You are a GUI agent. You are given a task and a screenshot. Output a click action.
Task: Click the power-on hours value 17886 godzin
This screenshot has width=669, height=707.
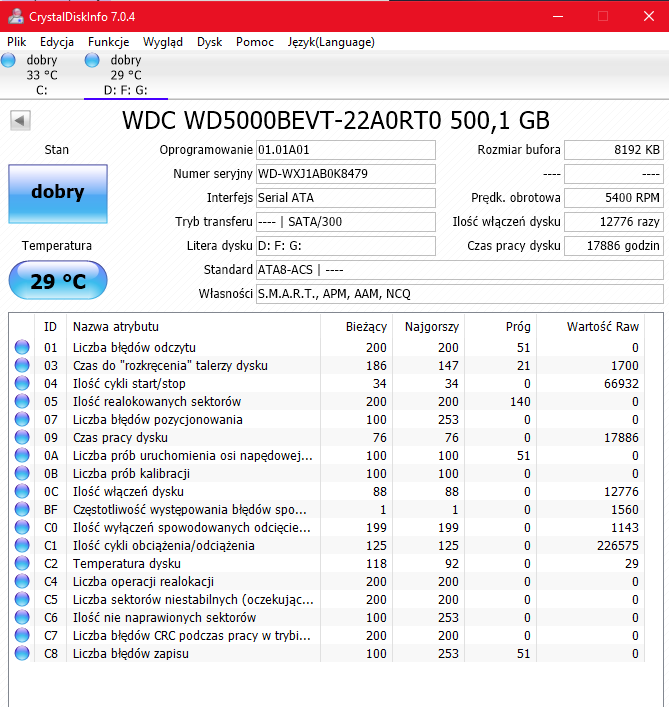tap(614, 246)
